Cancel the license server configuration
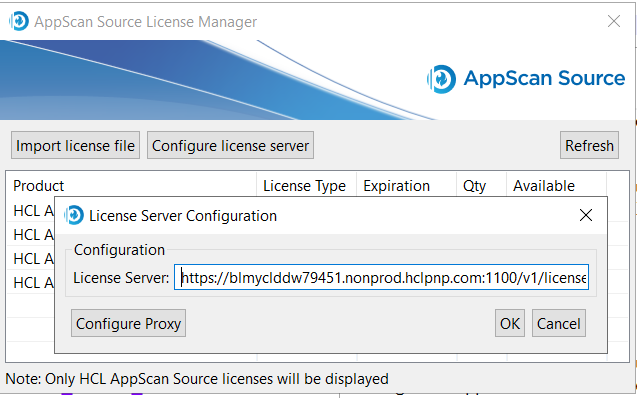The width and height of the screenshot is (637, 398). 559,323
